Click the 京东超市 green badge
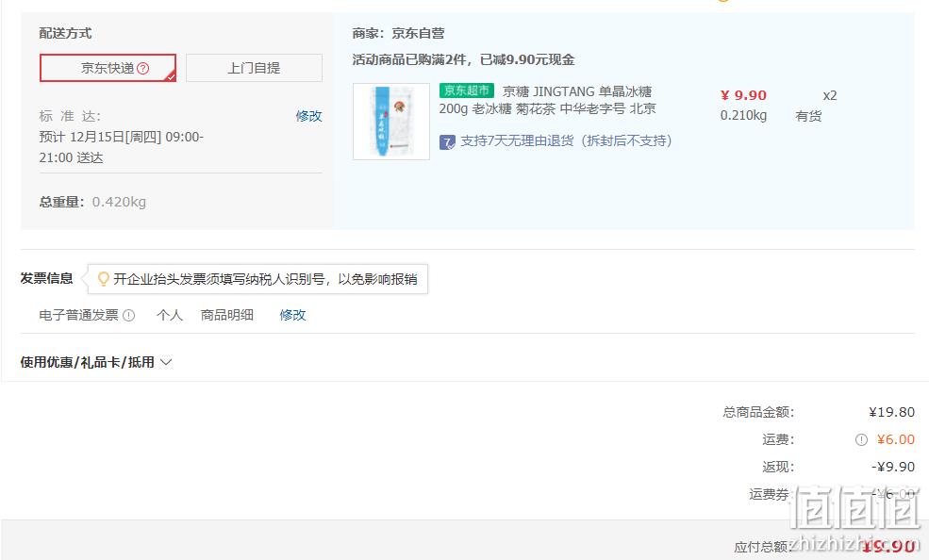Screen dimensions: 929x560 tap(466, 91)
